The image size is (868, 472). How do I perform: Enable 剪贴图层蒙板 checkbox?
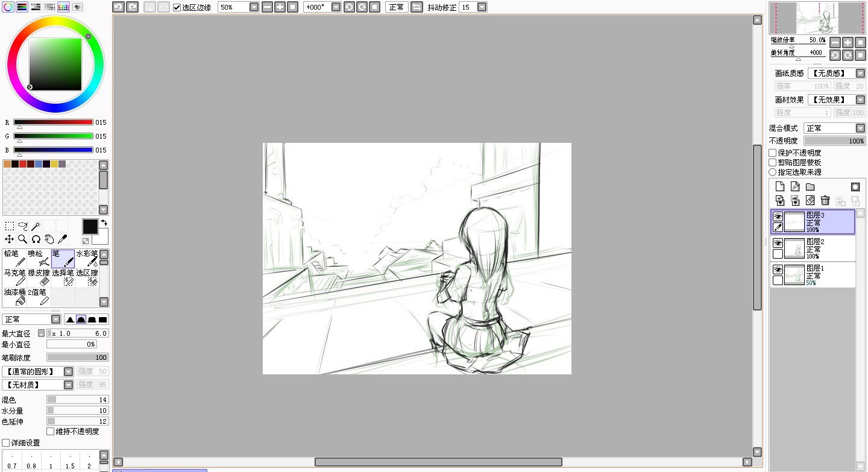point(773,163)
